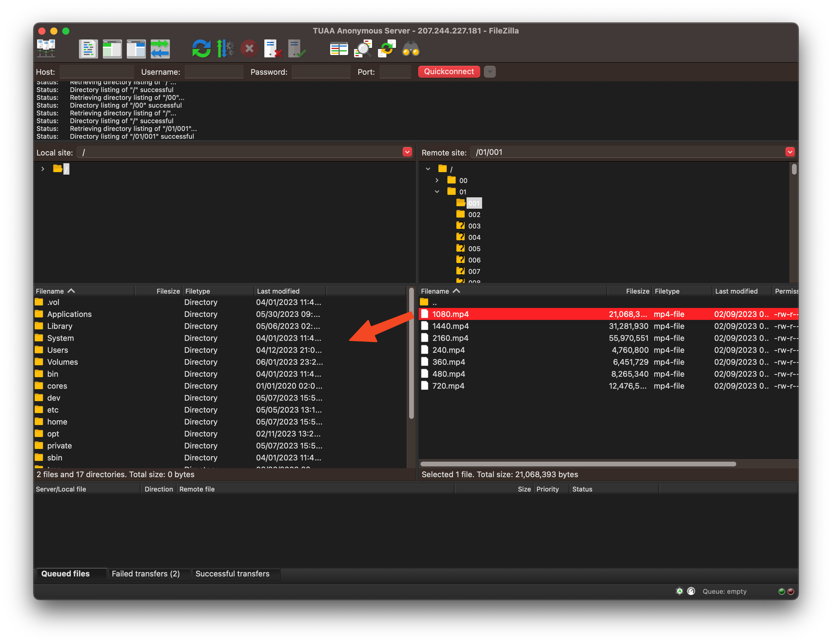Expand the 00 folder in remote tree
The height and width of the screenshot is (644, 832).
tap(437, 180)
